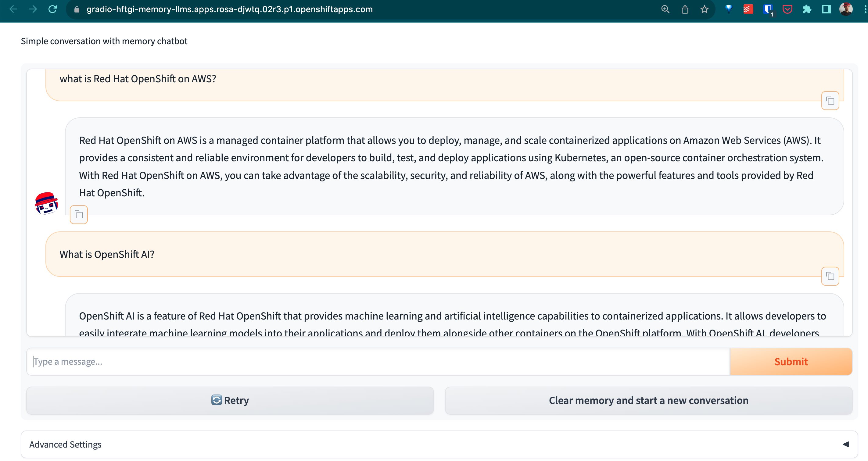Viewport: 868px width, 461px height.
Task: Go back to the previous page
Action: (13, 9)
